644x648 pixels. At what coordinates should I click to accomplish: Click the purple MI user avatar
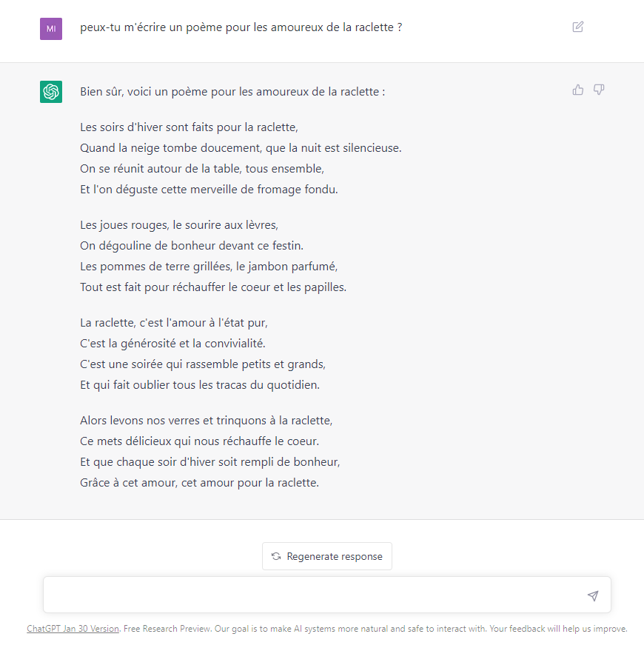(x=51, y=29)
